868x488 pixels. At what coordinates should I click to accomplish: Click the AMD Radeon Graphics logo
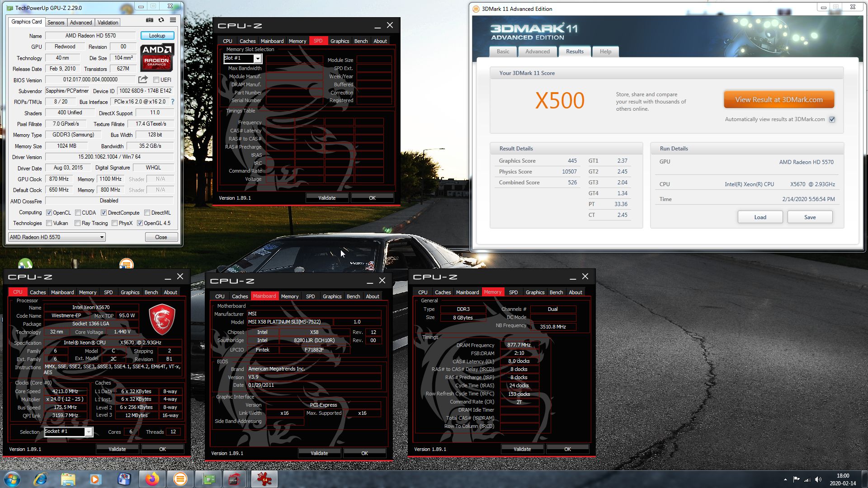click(156, 57)
